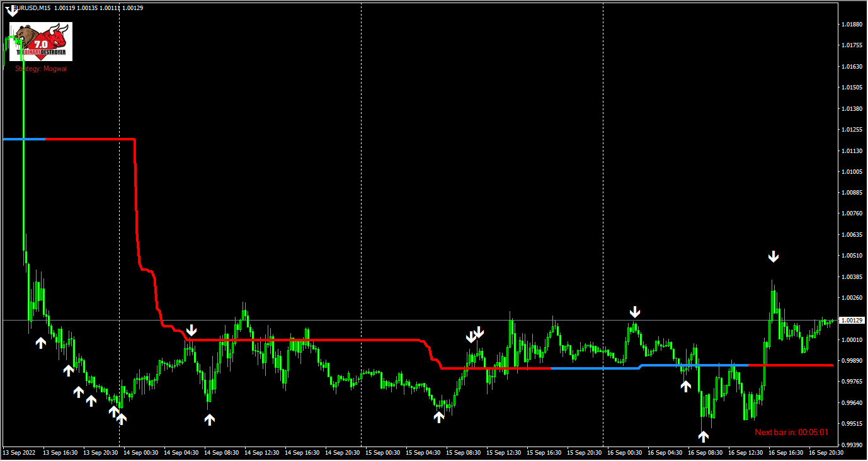Click the '14 Sep 00:30' time axis label
This screenshot has height=461, width=868.
141,452
